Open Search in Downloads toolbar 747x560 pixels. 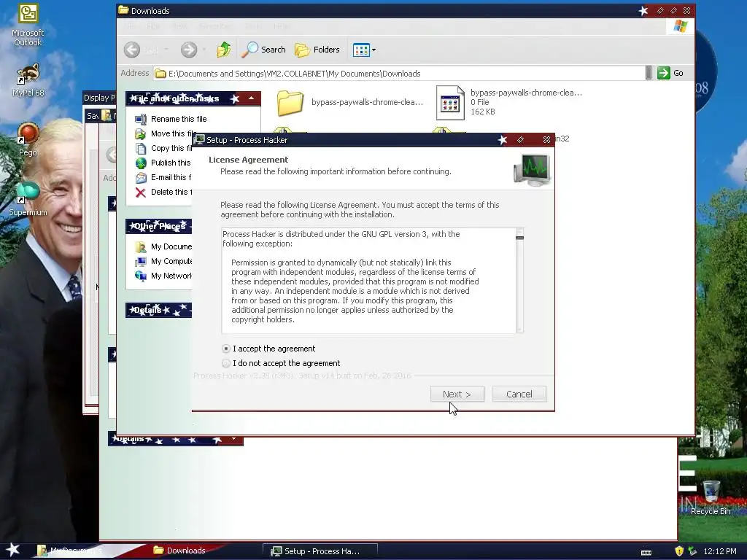tap(263, 50)
